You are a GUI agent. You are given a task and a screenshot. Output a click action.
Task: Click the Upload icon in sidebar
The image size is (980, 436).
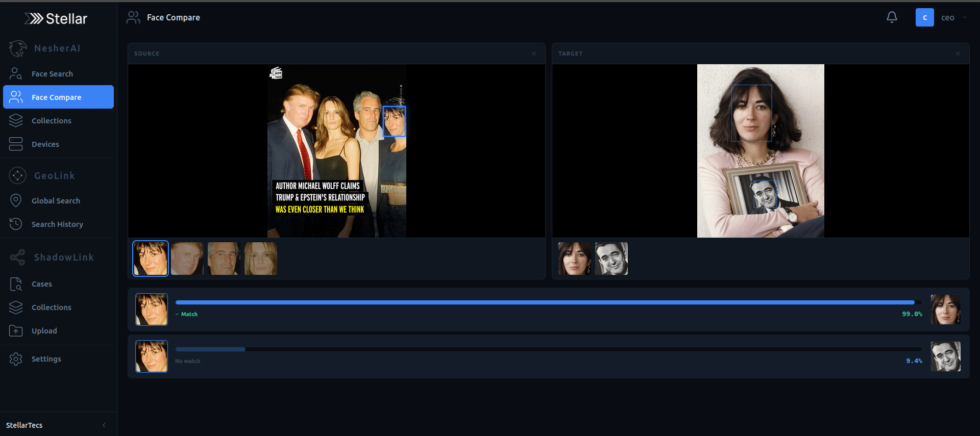pos(16,331)
